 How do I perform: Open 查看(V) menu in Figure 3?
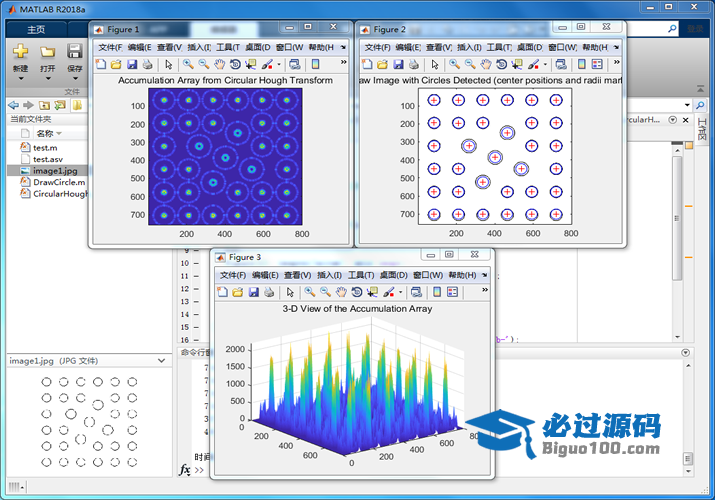pyautogui.click(x=297, y=275)
